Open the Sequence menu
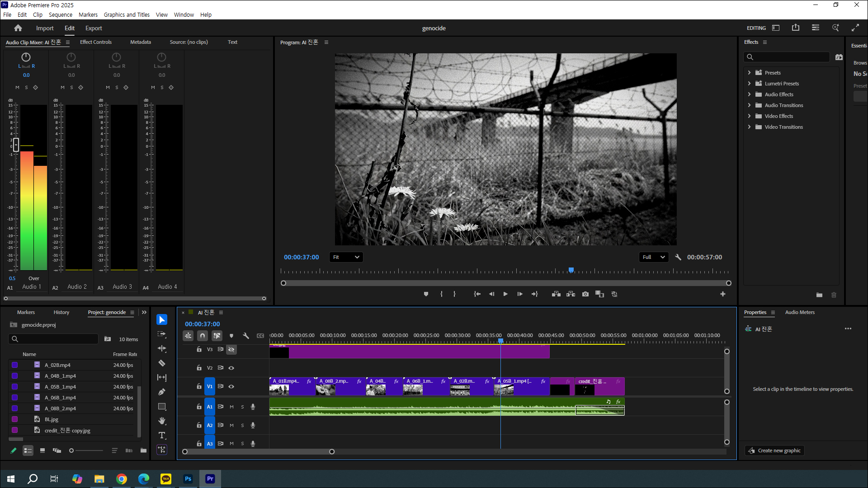Screen dimensions: 868x488 click(x=60, y=14)
